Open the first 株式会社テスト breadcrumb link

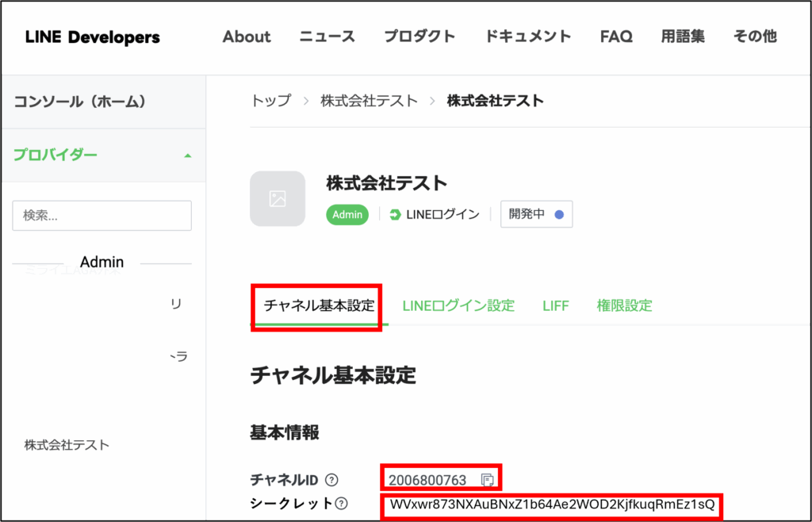(370, 101)
